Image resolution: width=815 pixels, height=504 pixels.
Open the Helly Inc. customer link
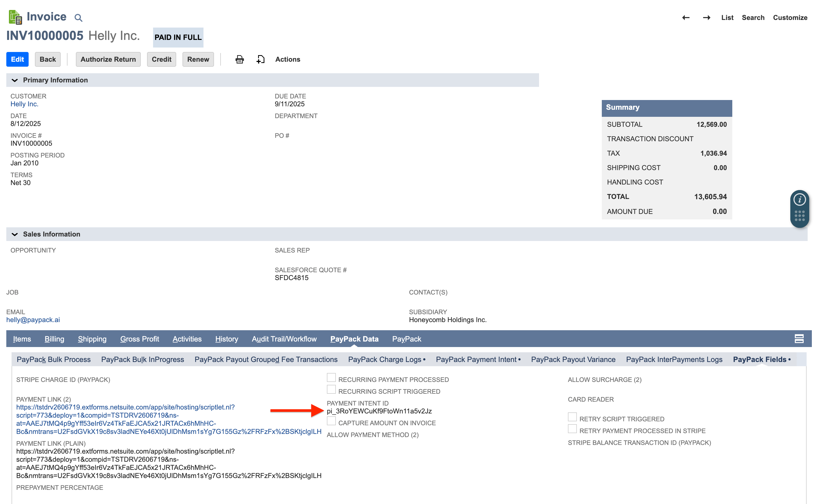(24, 104)
